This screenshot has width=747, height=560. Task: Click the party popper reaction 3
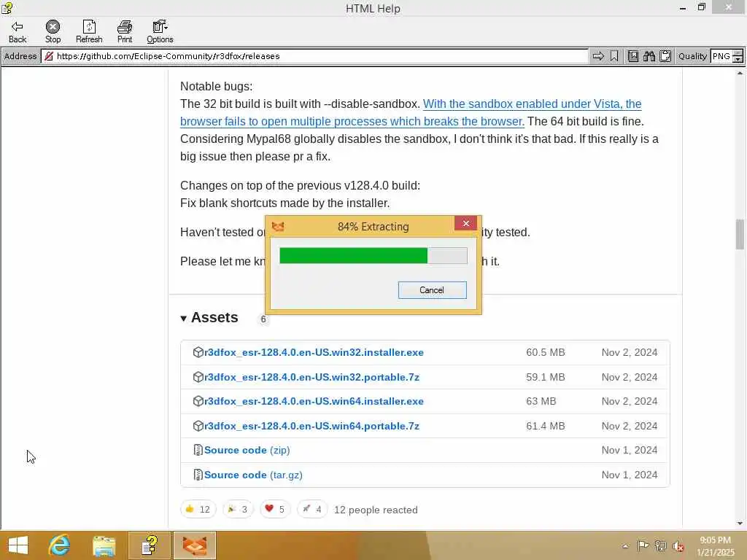238,510
